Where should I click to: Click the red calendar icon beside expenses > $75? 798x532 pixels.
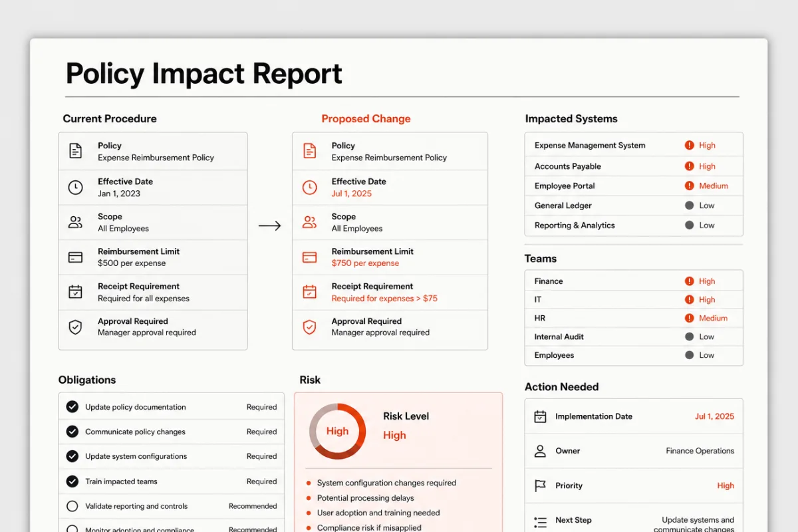tap(310, 292)
